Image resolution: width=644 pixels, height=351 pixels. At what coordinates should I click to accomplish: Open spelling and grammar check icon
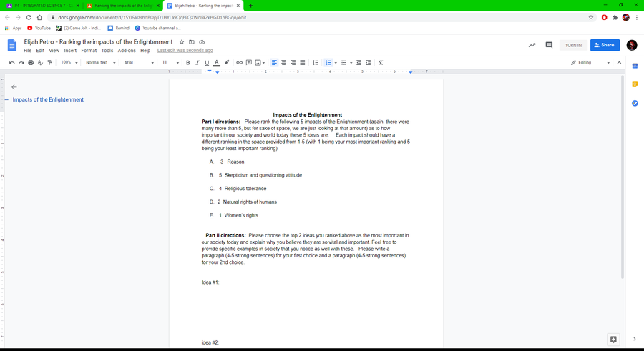pos(40,63)
